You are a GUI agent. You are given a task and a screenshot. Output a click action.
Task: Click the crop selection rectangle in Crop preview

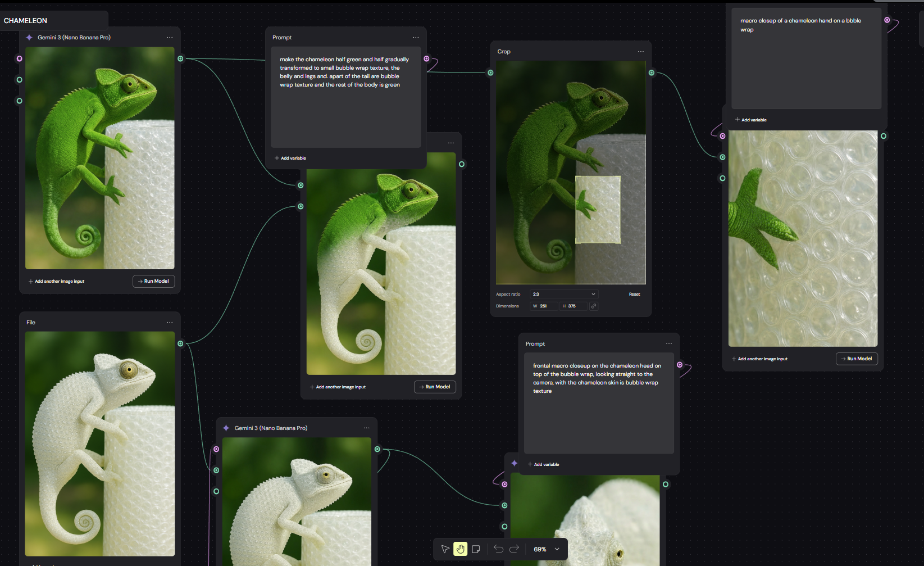598,210
